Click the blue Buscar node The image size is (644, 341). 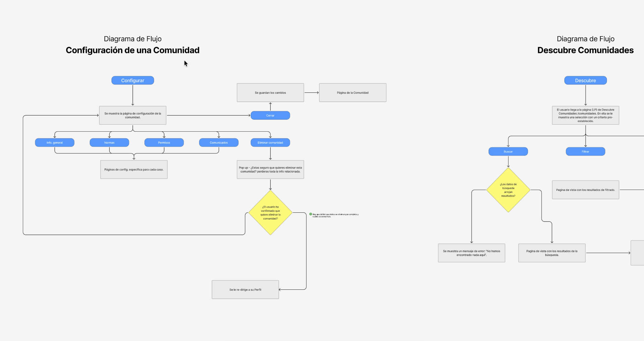click(x=508, y=152)
